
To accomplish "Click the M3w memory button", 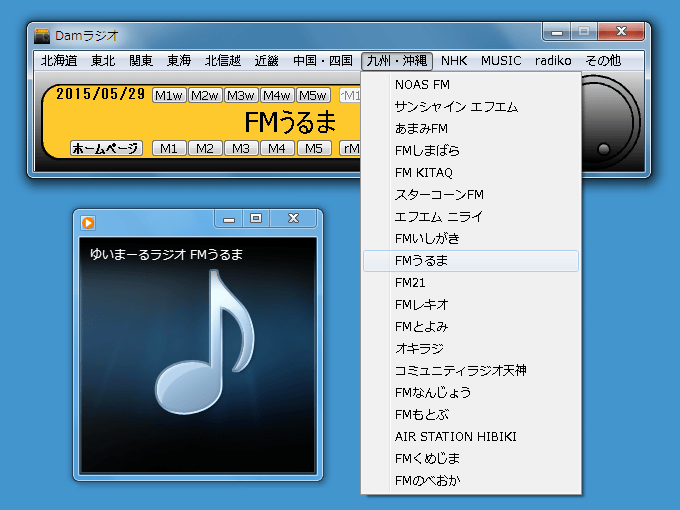I will (x=241, y=95).
